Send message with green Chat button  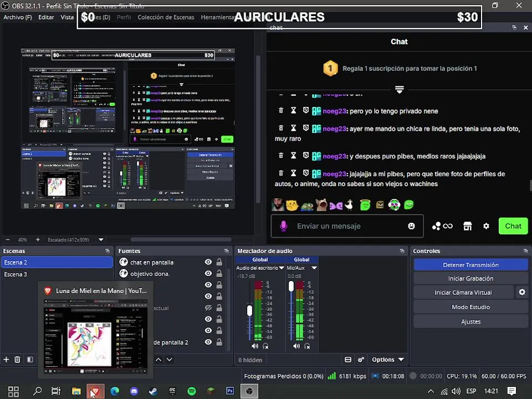tap(513, 226)
